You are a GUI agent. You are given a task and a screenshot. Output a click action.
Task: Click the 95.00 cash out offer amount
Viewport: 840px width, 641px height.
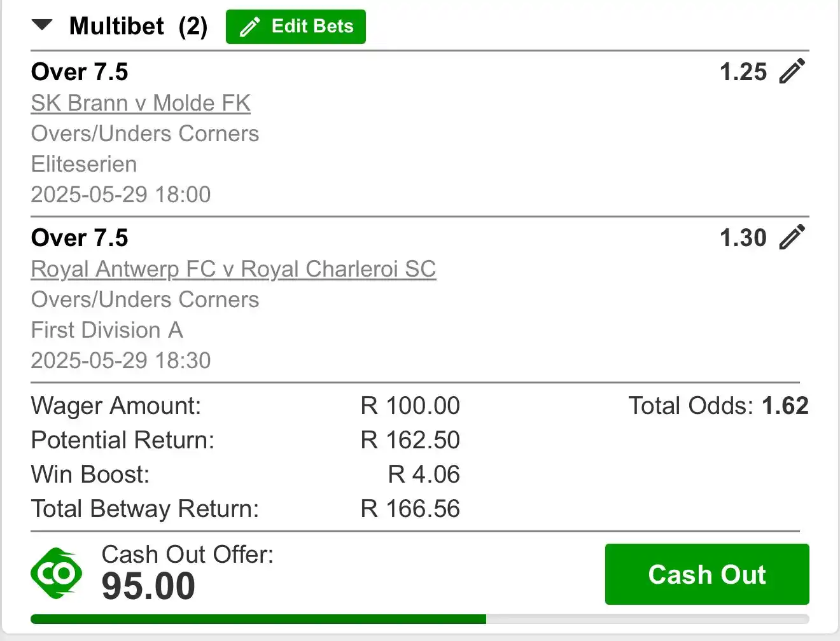[148, 586]
